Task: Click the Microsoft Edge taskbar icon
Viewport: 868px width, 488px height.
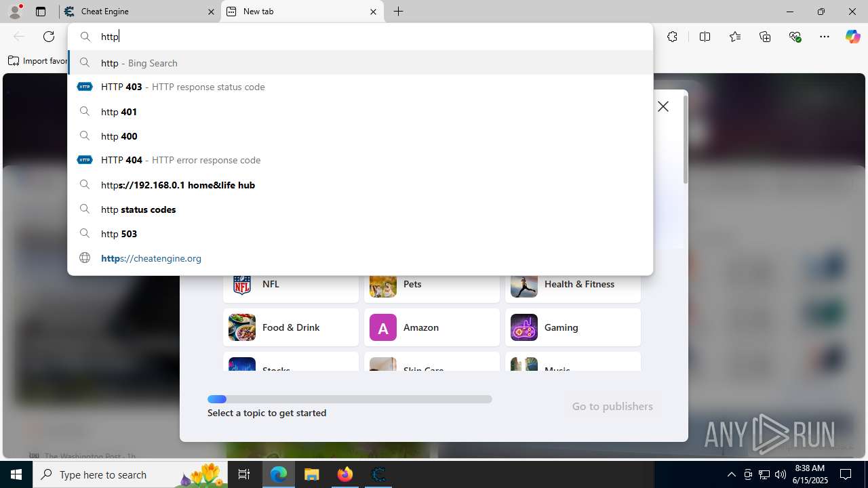Action: [x=279, y=474]
